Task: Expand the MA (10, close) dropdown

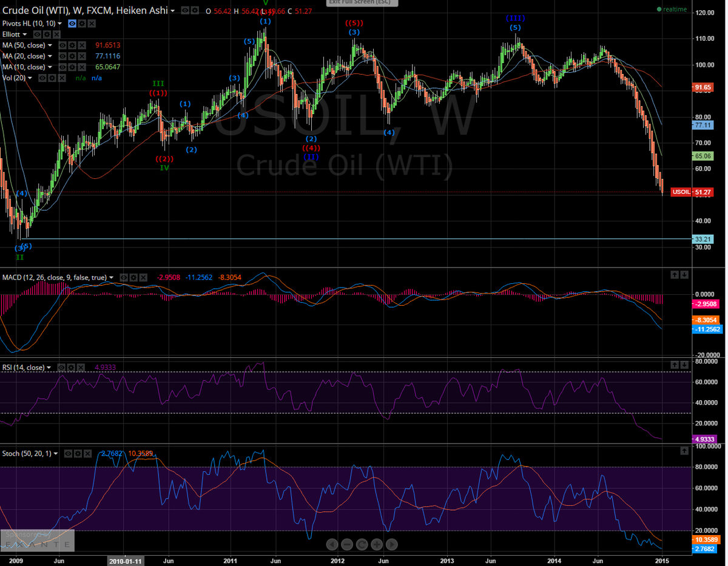Action: (x=50, y=67)
